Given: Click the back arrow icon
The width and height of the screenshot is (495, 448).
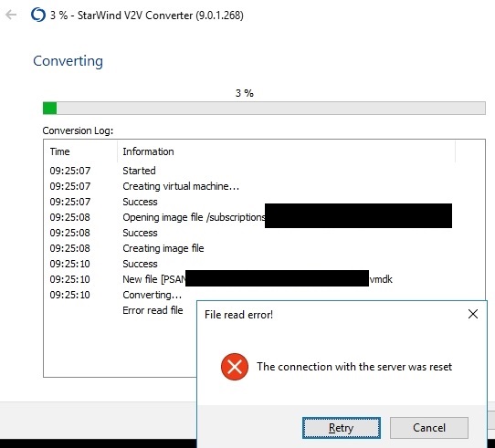Looking at the screenshot, I should 11,15.
